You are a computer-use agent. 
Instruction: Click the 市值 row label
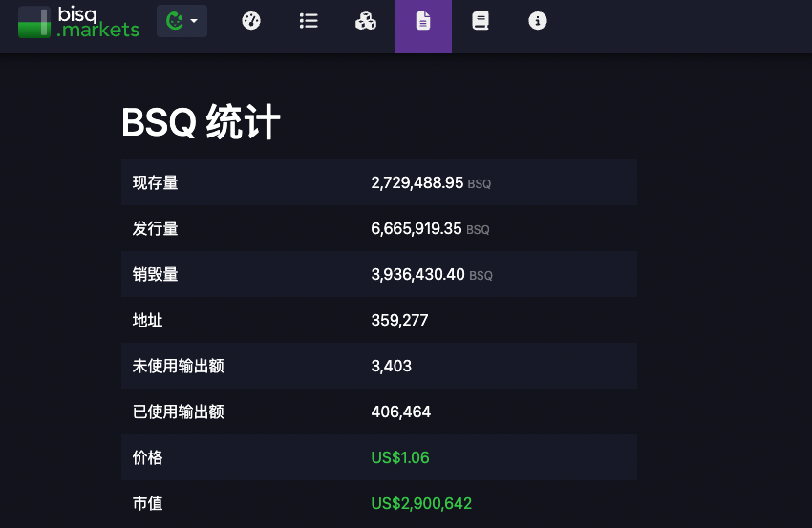pyautogui.click(x=148, y=503)
